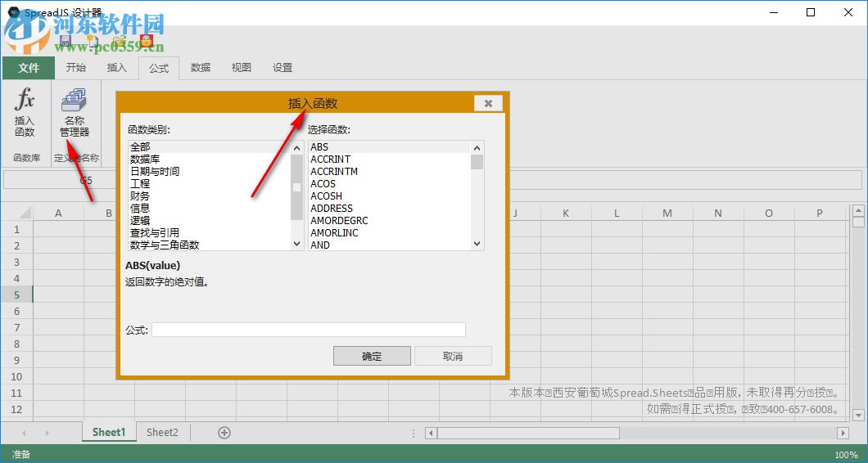
Task: Click the next sheet navigation arrow
Action: (x=47, y=433)
